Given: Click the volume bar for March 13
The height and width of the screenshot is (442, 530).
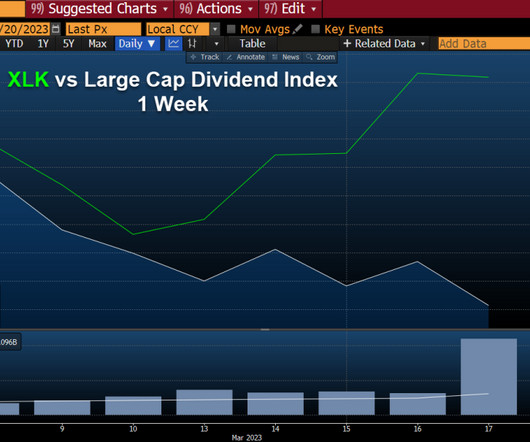Looking at the screenshot, I should pyautogui.click(x=204, y=402).
